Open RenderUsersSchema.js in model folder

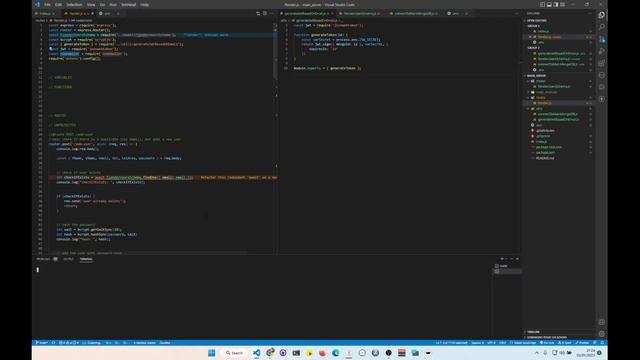click(x=554, y=87)
